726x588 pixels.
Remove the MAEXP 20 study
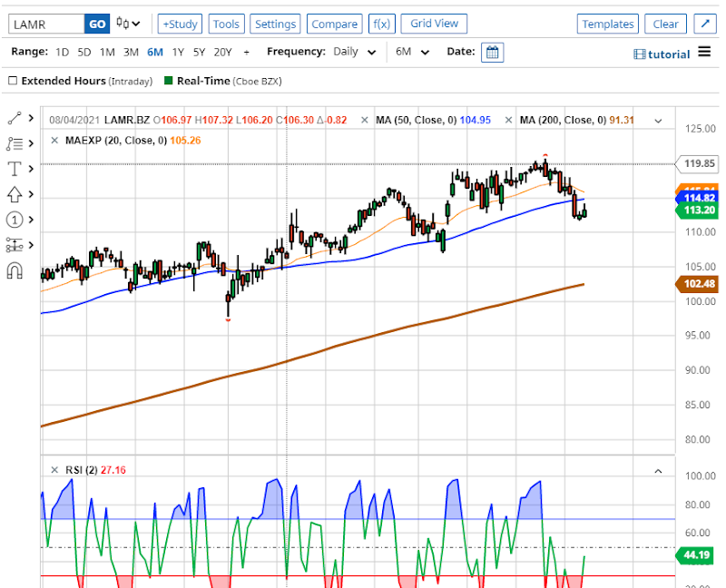(54, 141)
